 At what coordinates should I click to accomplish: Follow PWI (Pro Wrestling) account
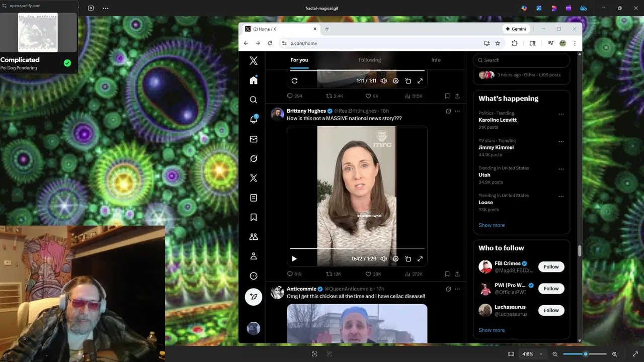551,289
